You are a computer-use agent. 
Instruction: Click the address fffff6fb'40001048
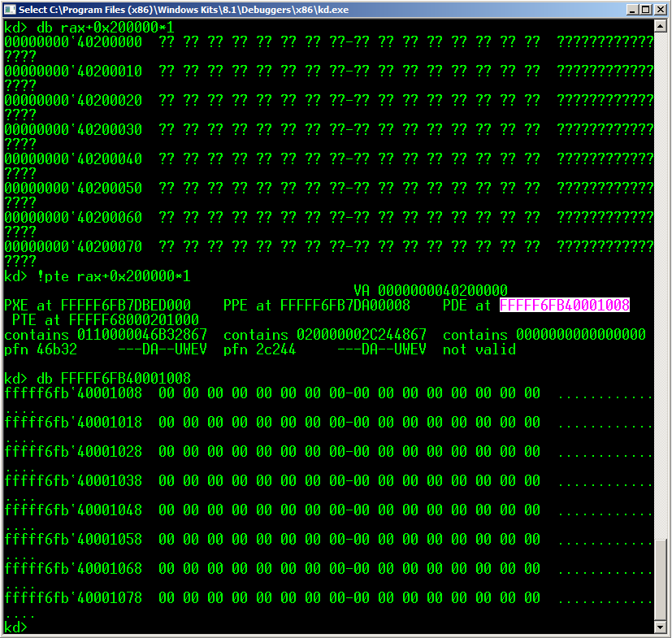point(73,510)
